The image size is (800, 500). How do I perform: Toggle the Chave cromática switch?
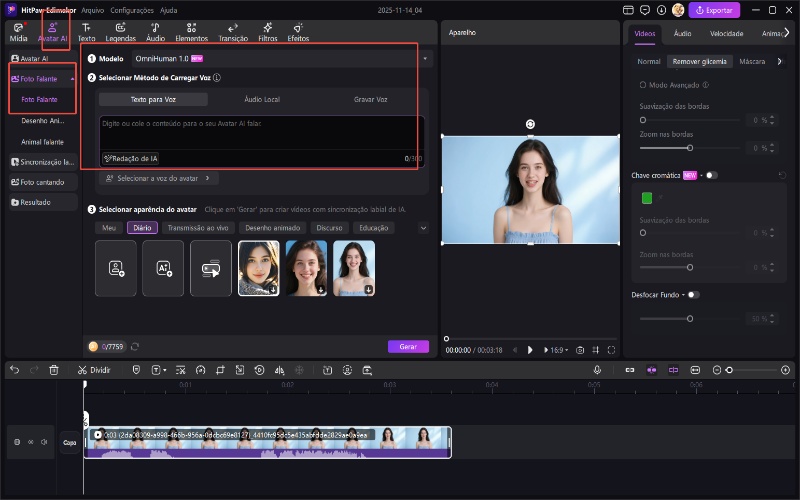pyautogui.click(x=711, y=175)
